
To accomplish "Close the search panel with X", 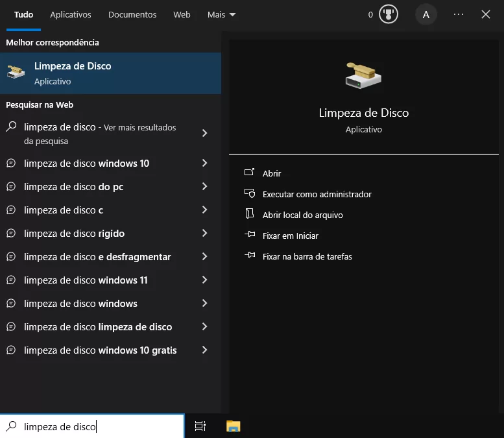I will point(486,14).
